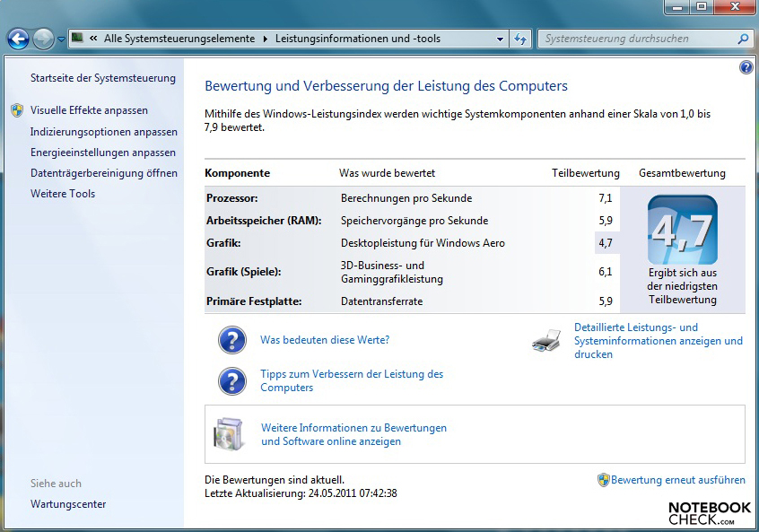Click the printer icon
Screen dimensions: 759x532
(547, 341)
